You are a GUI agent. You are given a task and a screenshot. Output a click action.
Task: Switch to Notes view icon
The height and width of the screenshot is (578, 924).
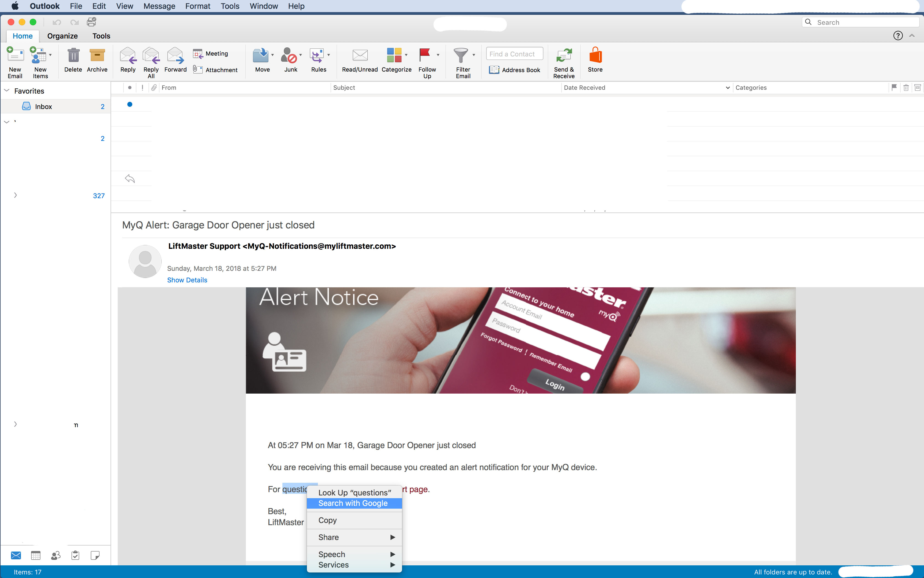tap(95, 555)
